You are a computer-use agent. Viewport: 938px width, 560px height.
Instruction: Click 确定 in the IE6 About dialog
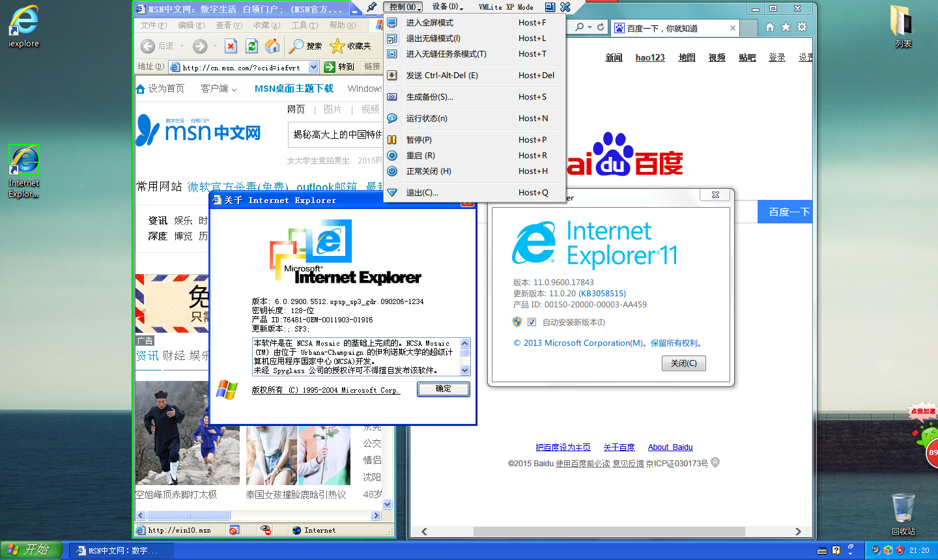(444, 389)
